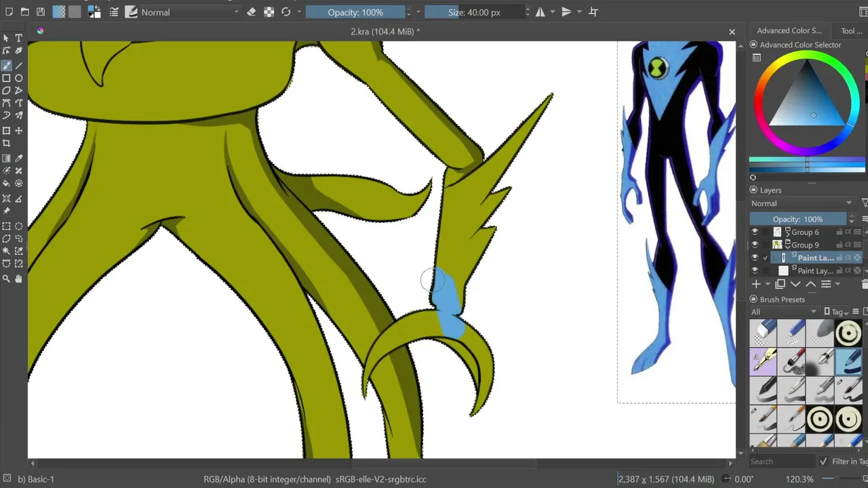Add a new paint layer

click(756, 285)
